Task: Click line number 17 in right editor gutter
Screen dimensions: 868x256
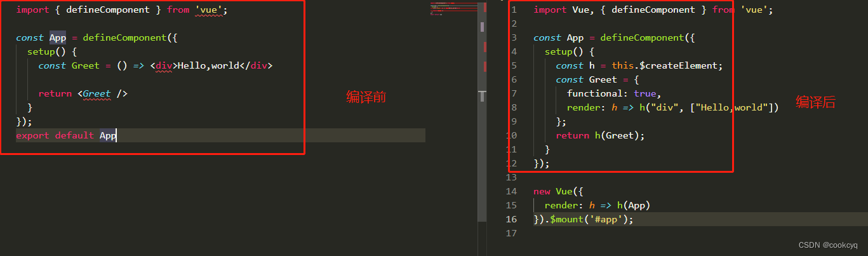Action: point(512,234)
